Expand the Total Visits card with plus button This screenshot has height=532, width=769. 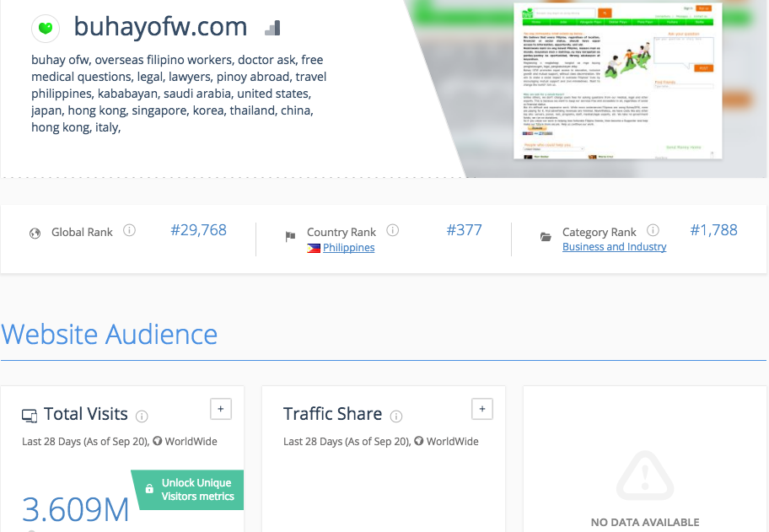pos(221,409)
